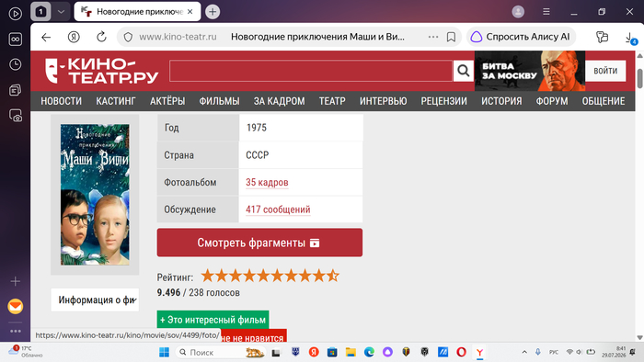
Task: Open a new tab with the plus button
Action: click(x=213, y=11)
